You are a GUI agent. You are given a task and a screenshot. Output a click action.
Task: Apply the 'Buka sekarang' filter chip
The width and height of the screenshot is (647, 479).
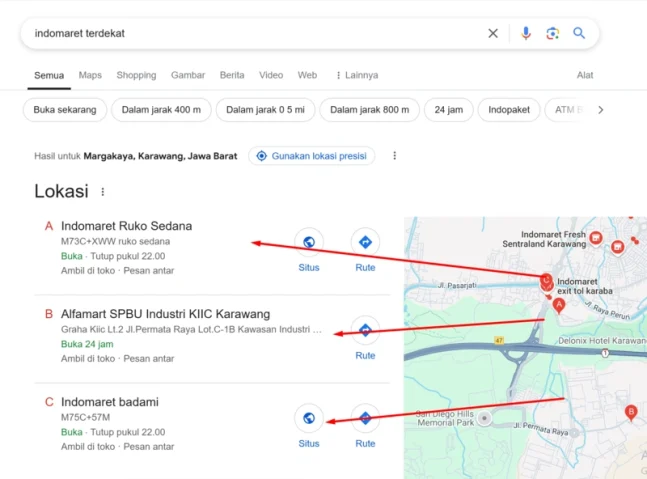pos(65,110)
